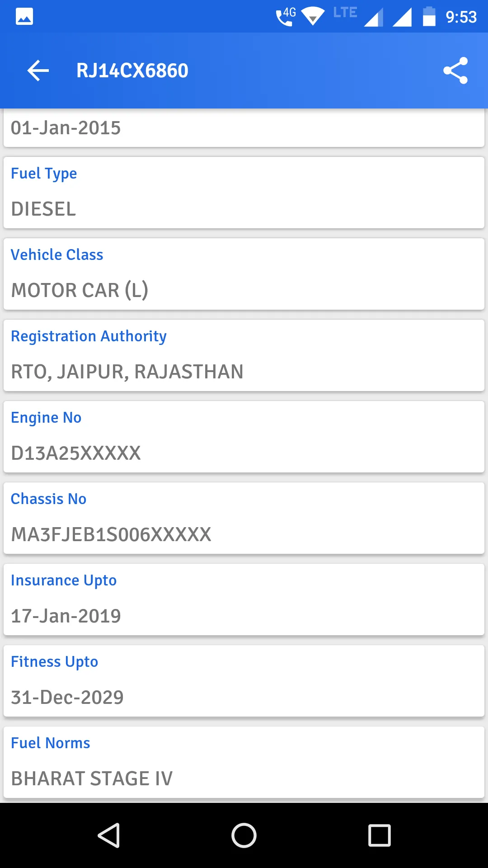The image size is (488, 868).
Task: Tap the Vehicle Class MOTOR CAR (L) card
Action: pyautogui.click(x=244, y=274)
